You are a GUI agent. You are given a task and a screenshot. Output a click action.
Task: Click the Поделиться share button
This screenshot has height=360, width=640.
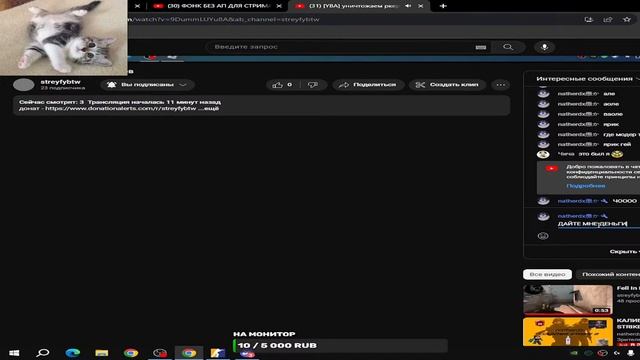coord(368,84)
